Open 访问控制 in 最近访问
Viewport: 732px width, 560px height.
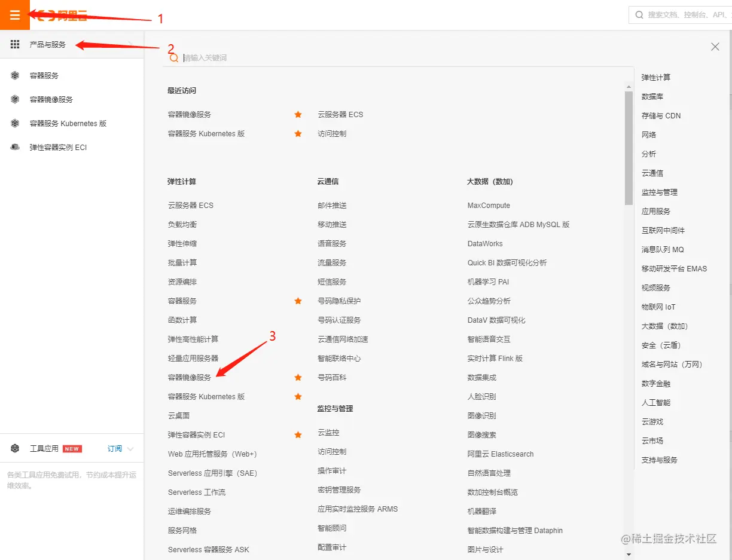tap(332, 133)
